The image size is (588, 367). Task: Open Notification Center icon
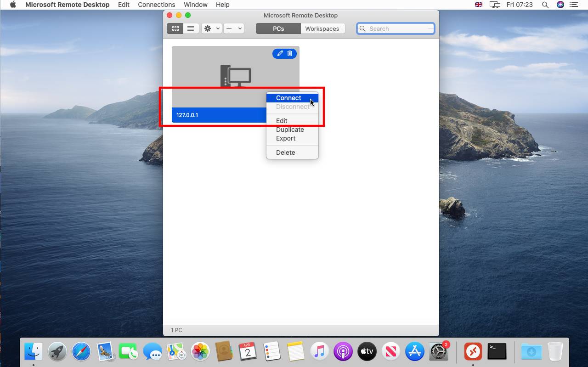click(573, 5)
